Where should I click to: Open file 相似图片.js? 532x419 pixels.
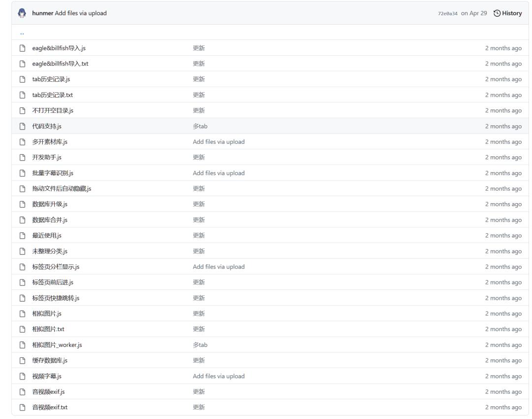click(x=47, y=314)
